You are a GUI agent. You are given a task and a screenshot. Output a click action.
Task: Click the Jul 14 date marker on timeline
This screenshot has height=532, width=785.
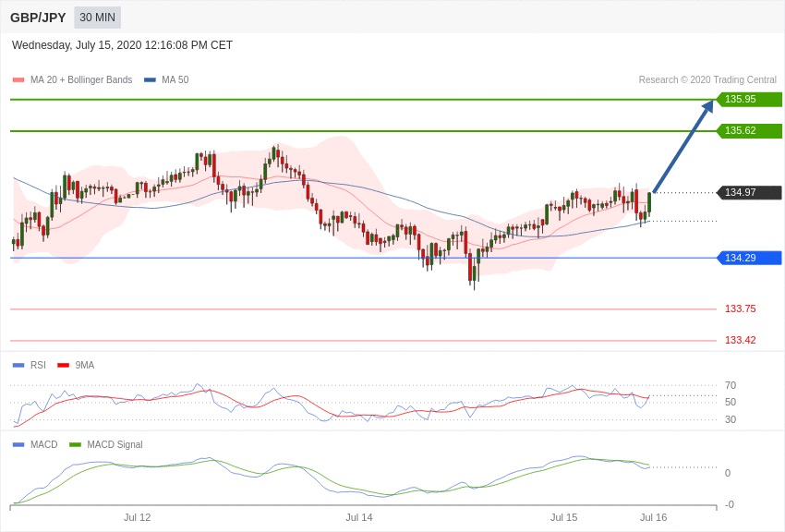coord(359,517)
